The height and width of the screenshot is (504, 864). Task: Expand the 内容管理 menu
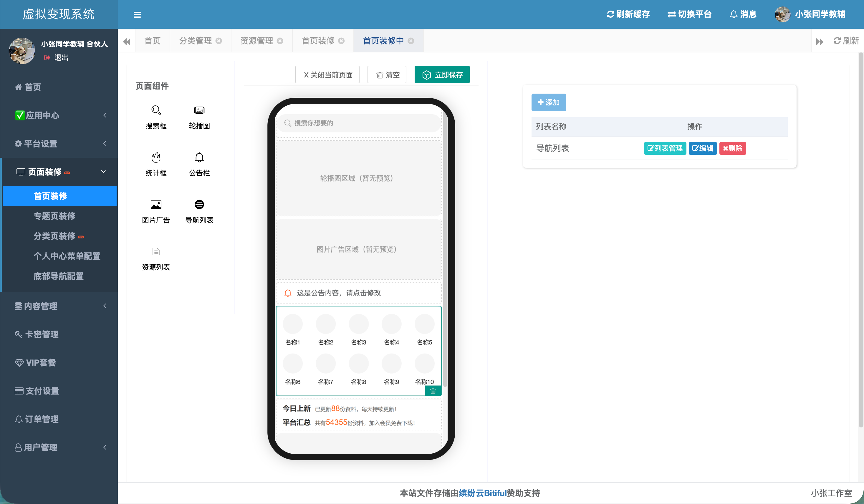click(x=59, y=306)
